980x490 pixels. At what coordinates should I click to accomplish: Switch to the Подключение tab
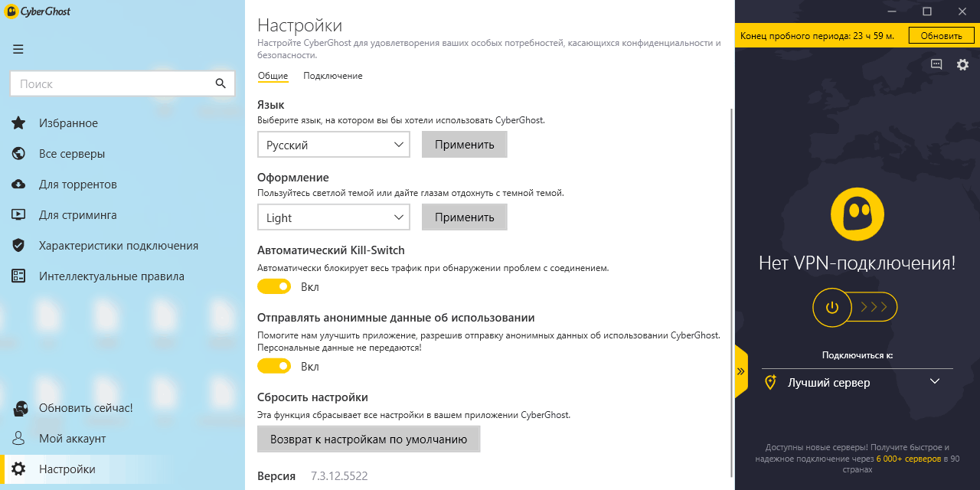click(333, 76)
